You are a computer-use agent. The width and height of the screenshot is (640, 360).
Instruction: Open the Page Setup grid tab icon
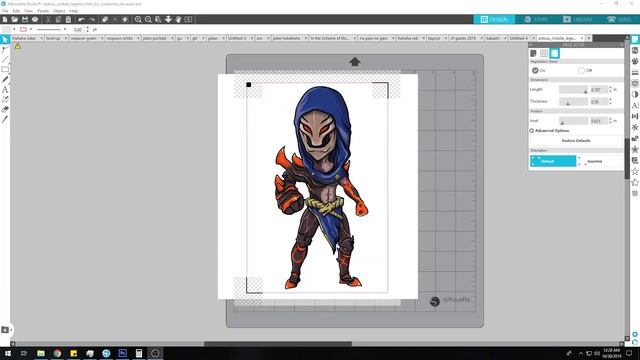544,53
